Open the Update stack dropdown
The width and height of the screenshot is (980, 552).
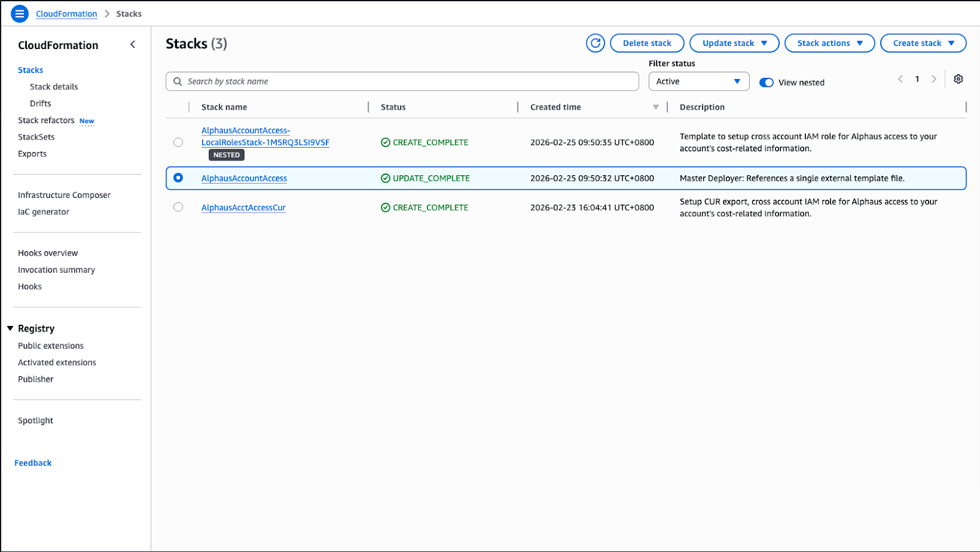point(734,43)
